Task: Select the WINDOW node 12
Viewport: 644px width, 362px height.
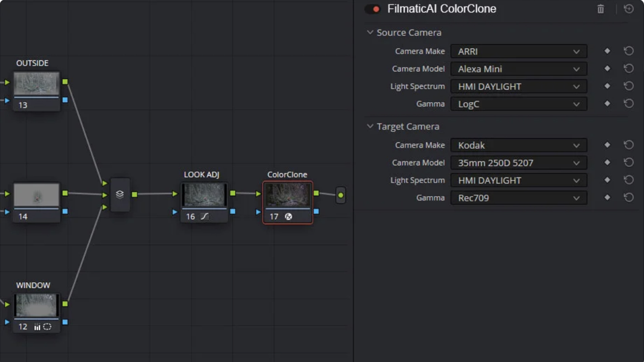Action: [x=37, y=313]
